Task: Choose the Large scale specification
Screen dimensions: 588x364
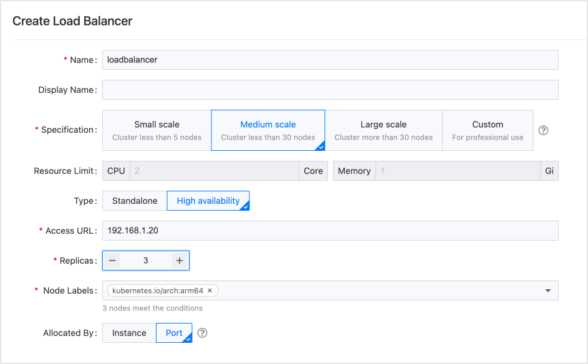Action: [x=383, y=130]
